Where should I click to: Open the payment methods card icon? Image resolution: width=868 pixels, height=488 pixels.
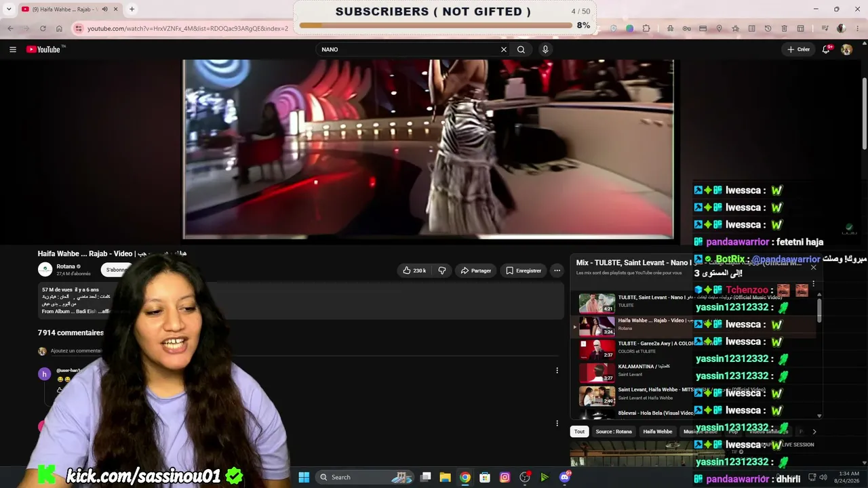(x=703, y=28)
